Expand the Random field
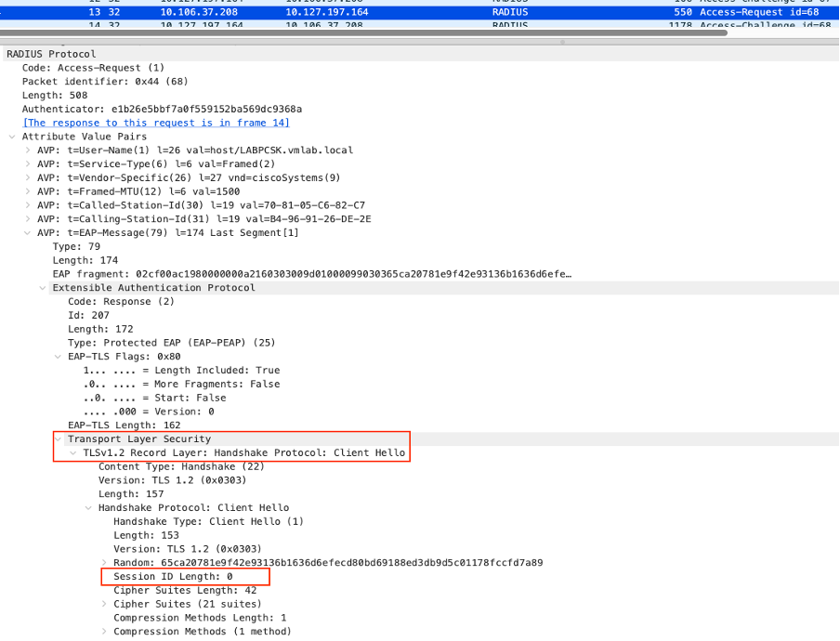 coord(104,563)
